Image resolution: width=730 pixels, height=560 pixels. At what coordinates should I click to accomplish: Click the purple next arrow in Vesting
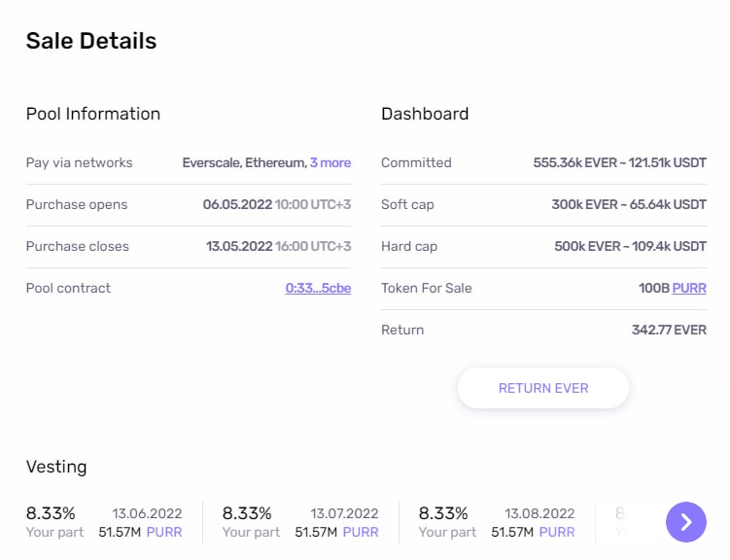coord(685,522)
